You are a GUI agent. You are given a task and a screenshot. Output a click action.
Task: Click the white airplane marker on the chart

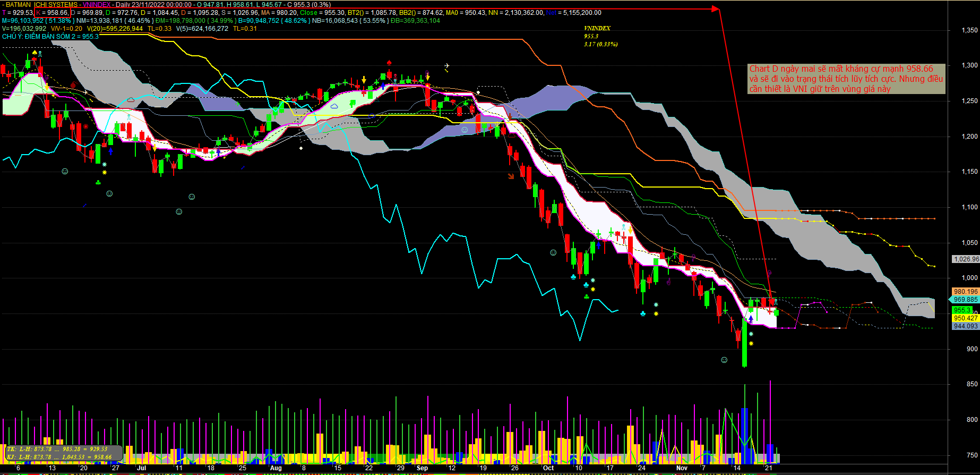(x=446, y=66)
